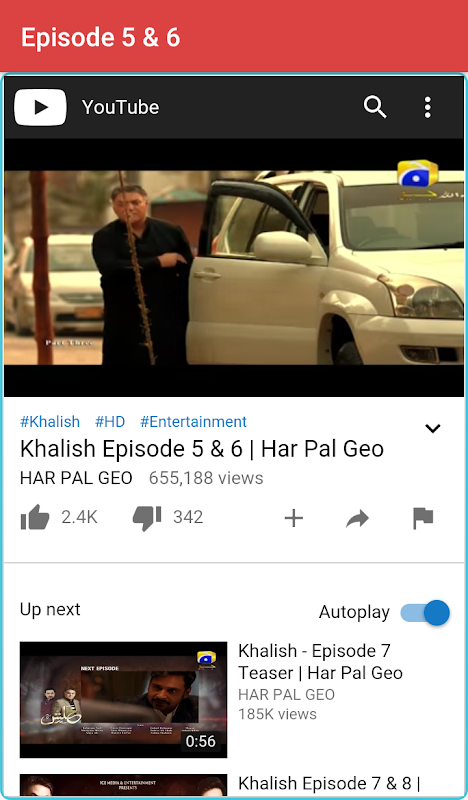Select Khalish - Episode 7 Teaser title

(x=321, y=662)
